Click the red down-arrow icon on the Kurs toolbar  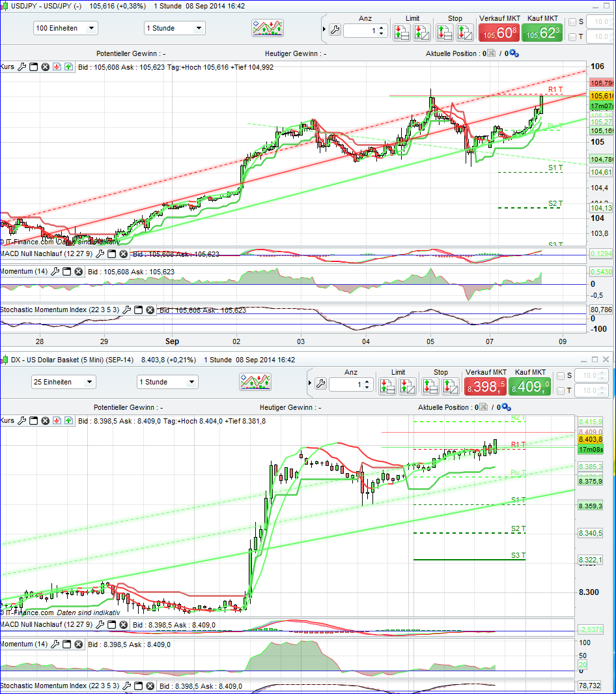click(x=57, y=66)
